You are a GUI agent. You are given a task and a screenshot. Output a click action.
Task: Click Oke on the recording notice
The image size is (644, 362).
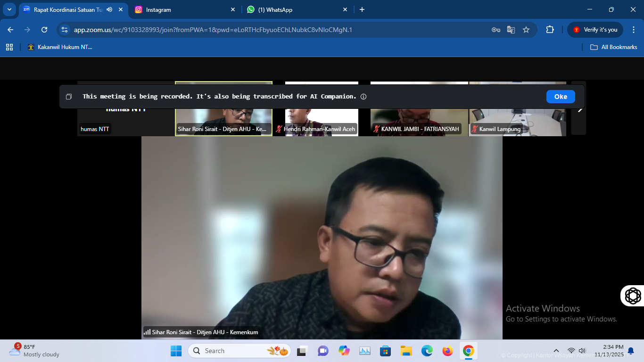tap(560, 97)
